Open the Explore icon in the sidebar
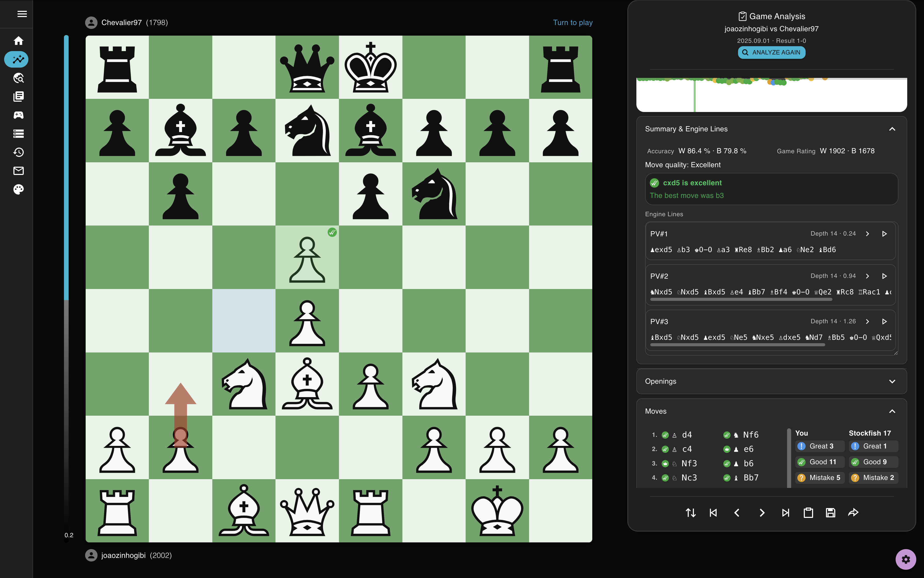Viewport: 924px width, 578px height. tap(19, 78)
